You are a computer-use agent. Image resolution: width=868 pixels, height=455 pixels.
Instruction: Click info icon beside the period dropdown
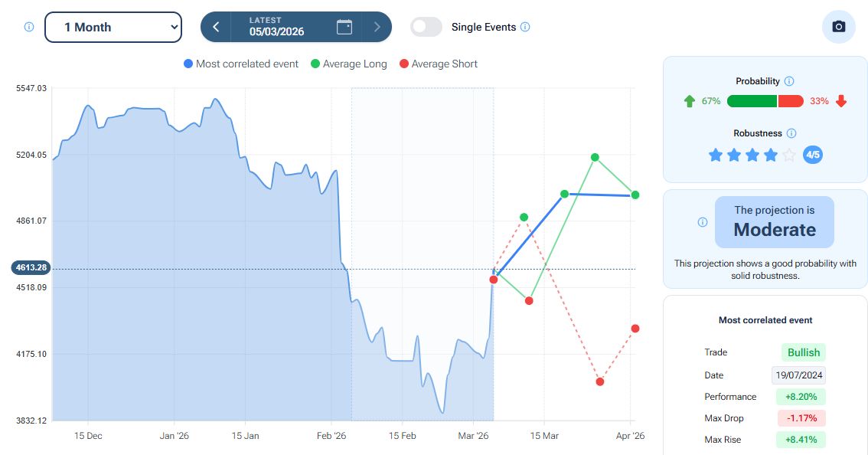pyautogui.click(x=29, y=27)
